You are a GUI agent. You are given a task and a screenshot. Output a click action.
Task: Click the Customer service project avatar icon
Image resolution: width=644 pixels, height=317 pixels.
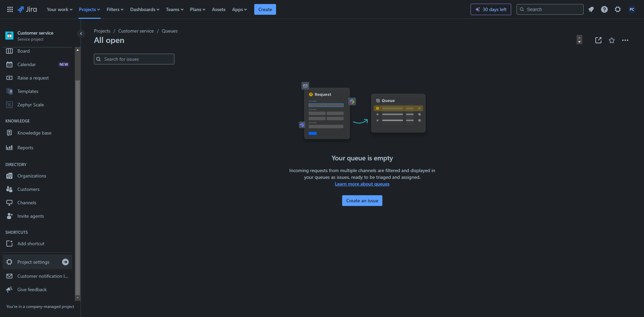pos(9,36)
